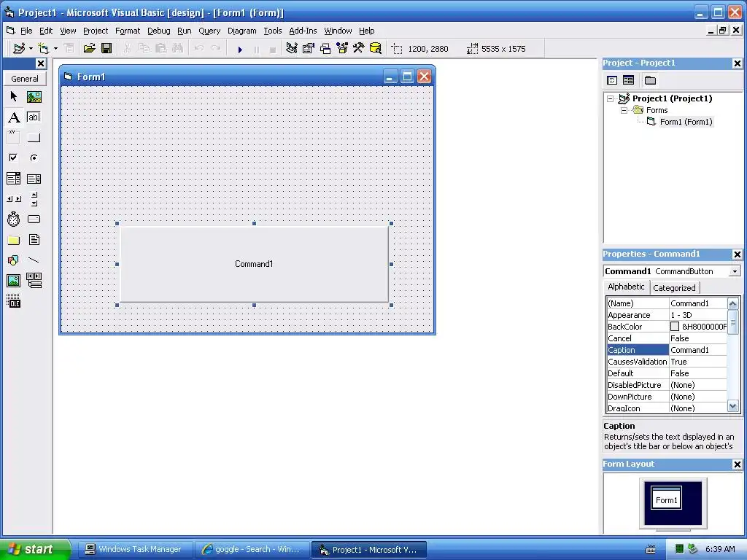The image size is (747, 560).
Task: Edit the Caption property value field
Action: [x=698, y=350]
